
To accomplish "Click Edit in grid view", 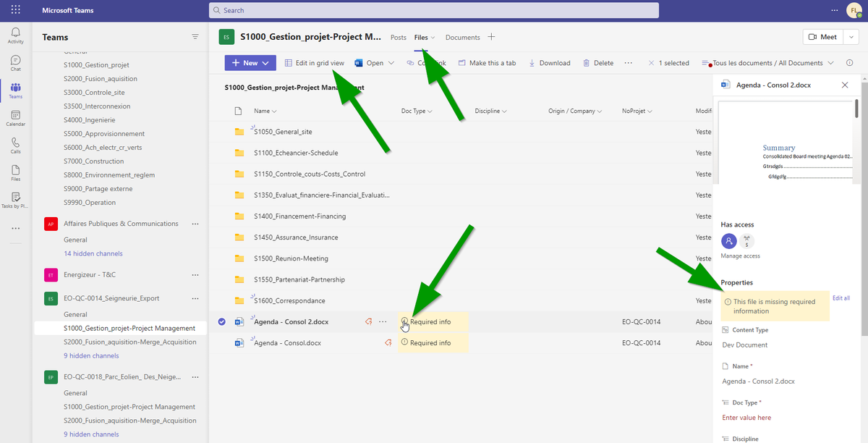I will [314, 63].
